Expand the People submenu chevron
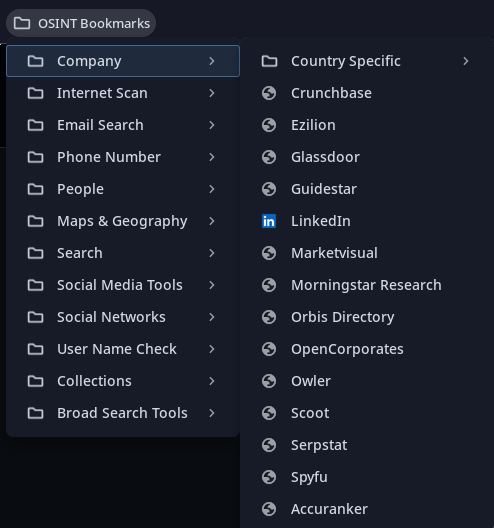This screenshot has width=494, height=528. point(212,189)
